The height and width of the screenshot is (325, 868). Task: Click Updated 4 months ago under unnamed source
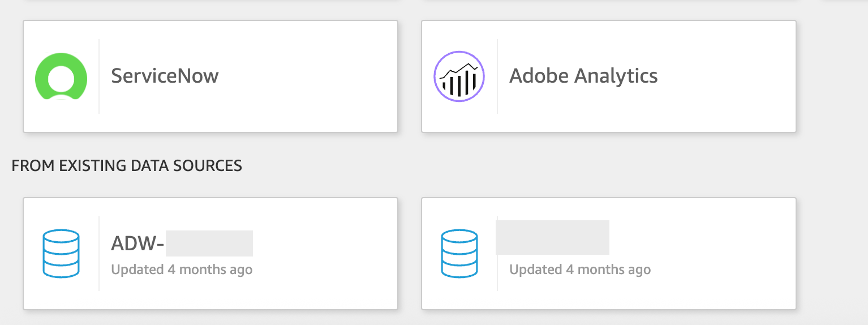[580, 270]
